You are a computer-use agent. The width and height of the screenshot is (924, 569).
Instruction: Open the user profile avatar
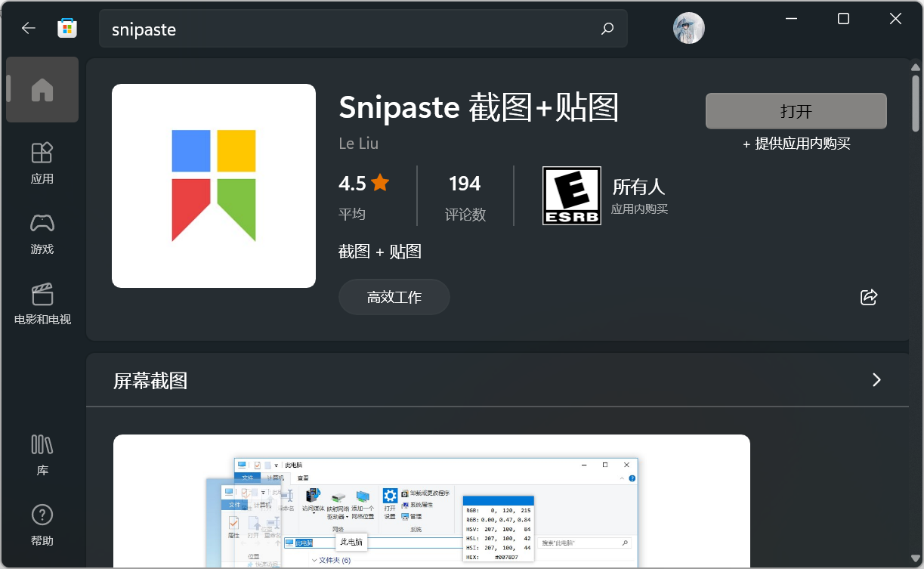[x=688, y=28]
